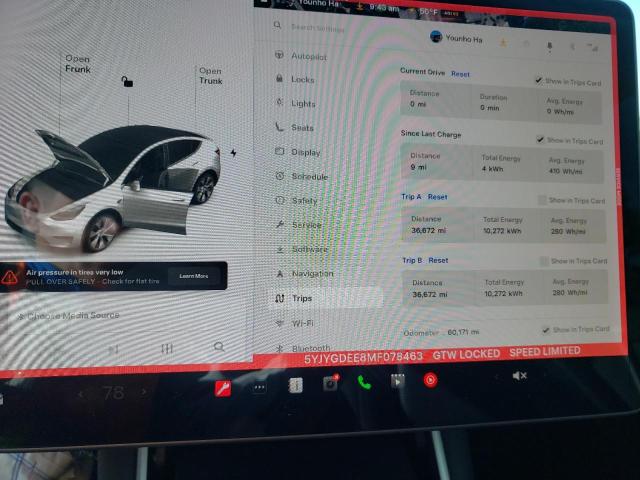Open the Lights settings menu

pyautogui.click(x=296, y=103)
